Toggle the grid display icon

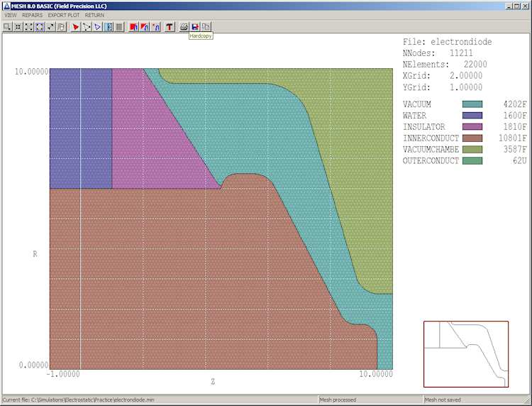tap(119, 27)
